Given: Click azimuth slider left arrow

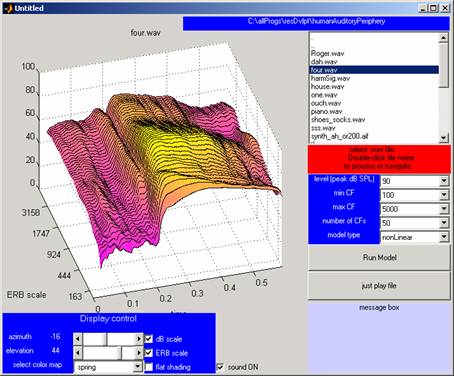Looking at the screenshot, I should pyautogui.click(x=78, y=339).
